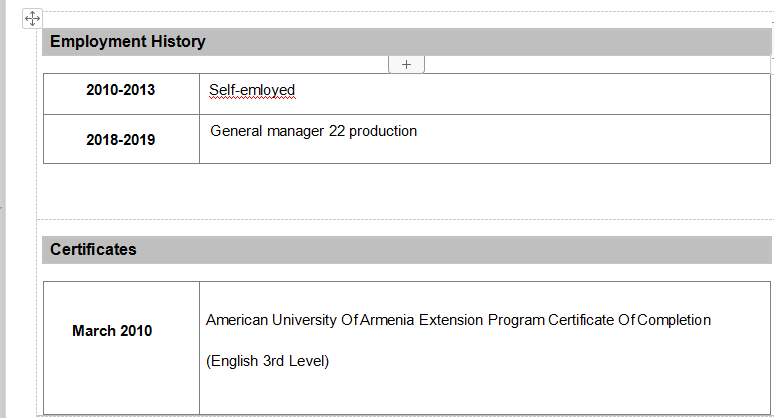
Task: Click the word 'Extension' in certificate line
Action: (x=451, y=320)
